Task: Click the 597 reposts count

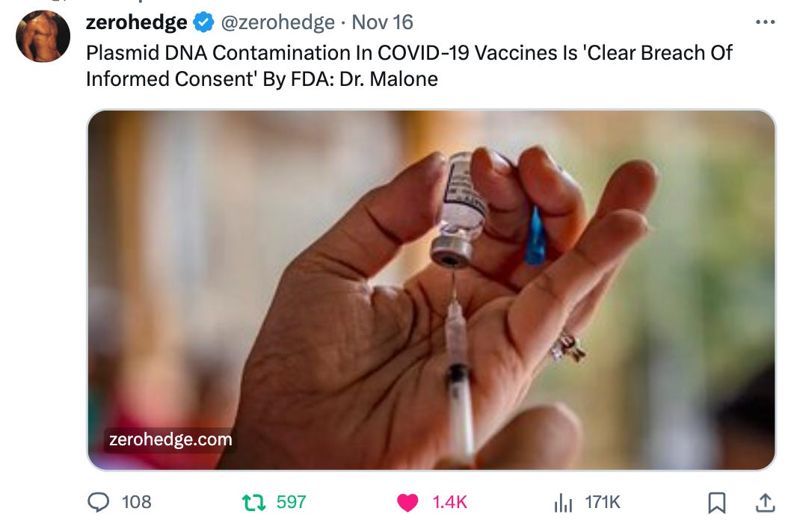Action: click(x=291, y=502)
